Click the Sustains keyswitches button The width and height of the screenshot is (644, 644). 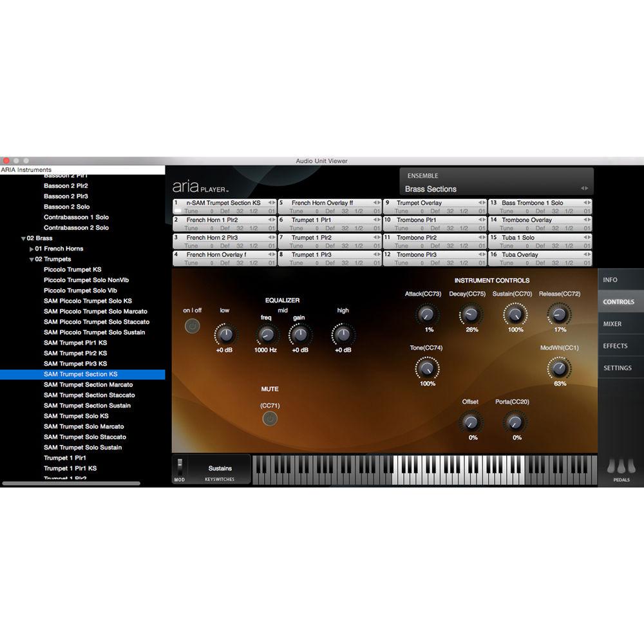click(x=220, y=468)
